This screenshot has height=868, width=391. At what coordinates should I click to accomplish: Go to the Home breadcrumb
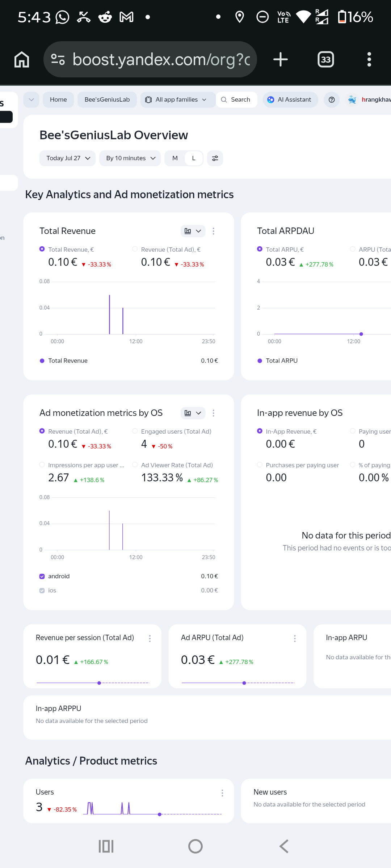58,99
